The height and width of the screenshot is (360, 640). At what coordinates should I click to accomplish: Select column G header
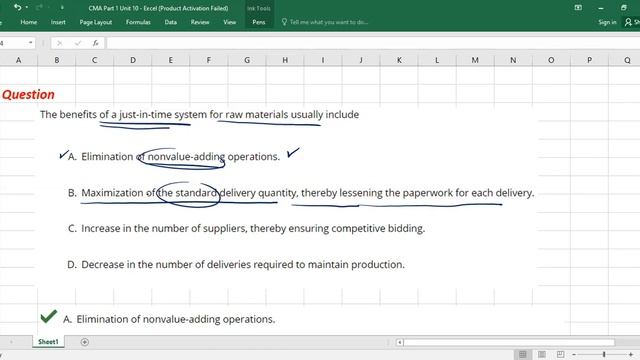(247, 60)
